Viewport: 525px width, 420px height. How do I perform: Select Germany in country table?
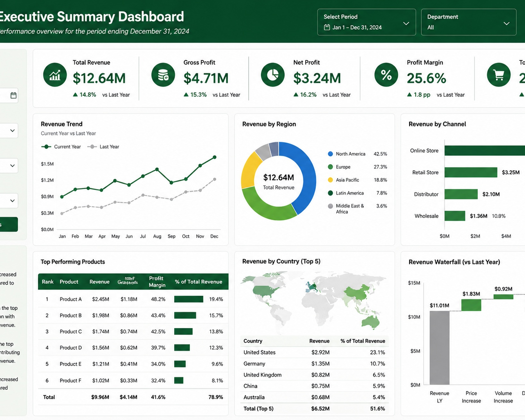pyautogui.click(x=254, y=364)
